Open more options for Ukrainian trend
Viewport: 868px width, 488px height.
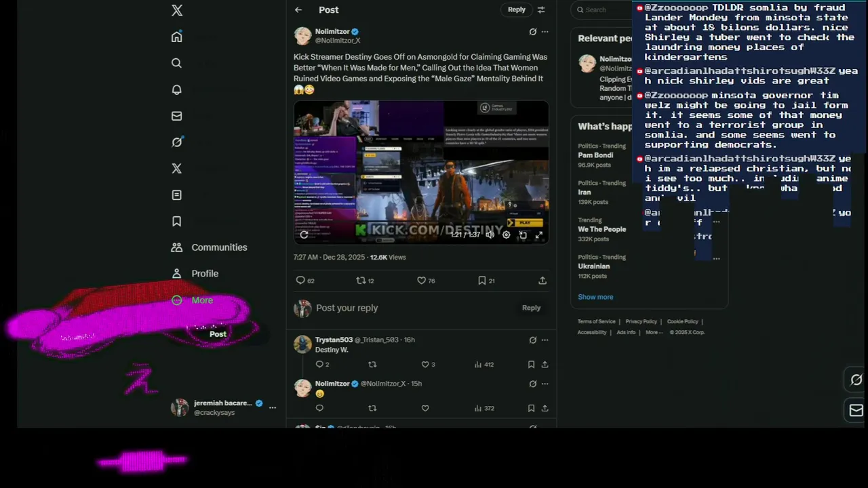coord(716,258)
